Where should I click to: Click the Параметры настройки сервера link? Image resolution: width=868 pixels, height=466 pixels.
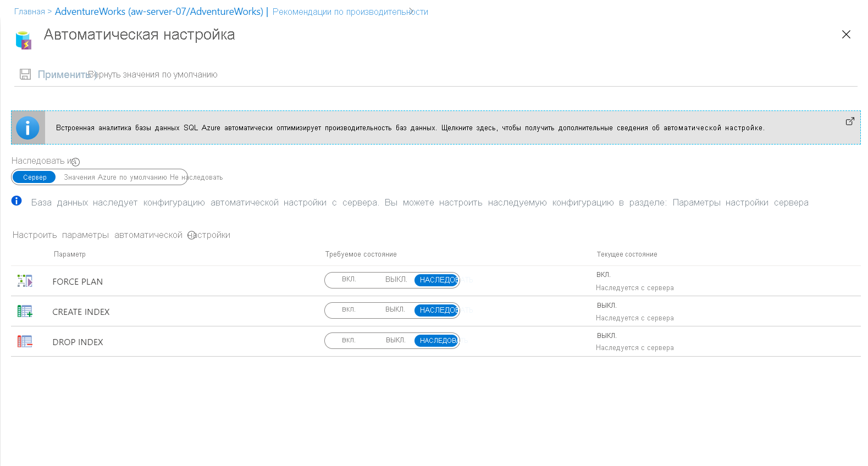740,203
